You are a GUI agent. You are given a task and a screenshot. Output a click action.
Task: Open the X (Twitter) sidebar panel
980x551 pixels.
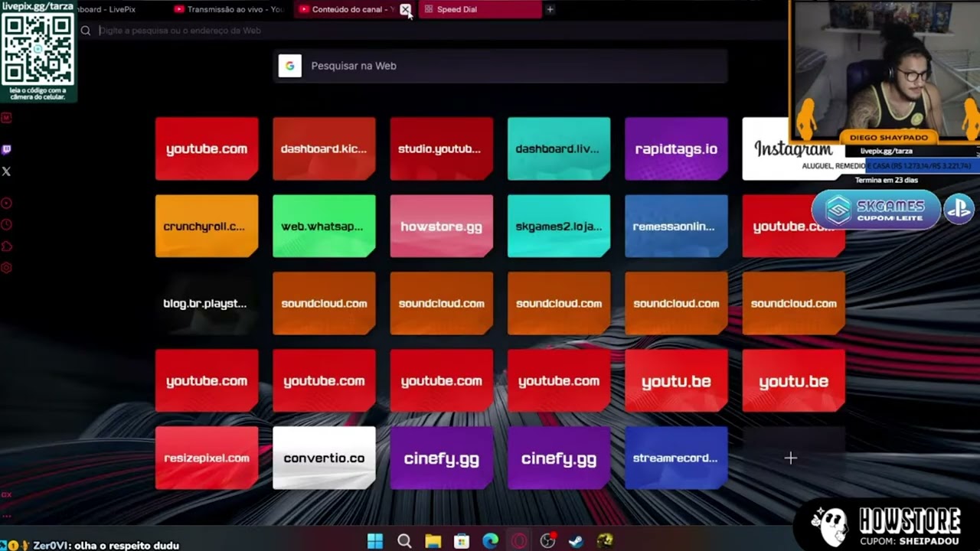(6, 171)
